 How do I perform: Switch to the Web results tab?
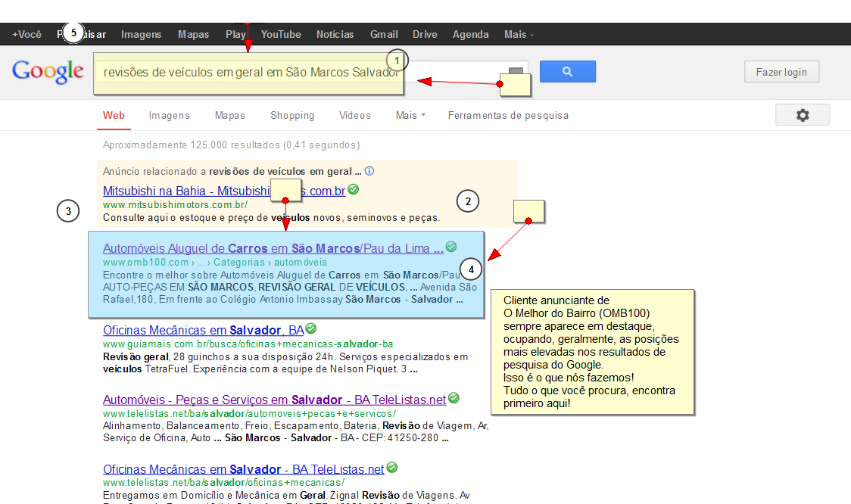(114, 116)
